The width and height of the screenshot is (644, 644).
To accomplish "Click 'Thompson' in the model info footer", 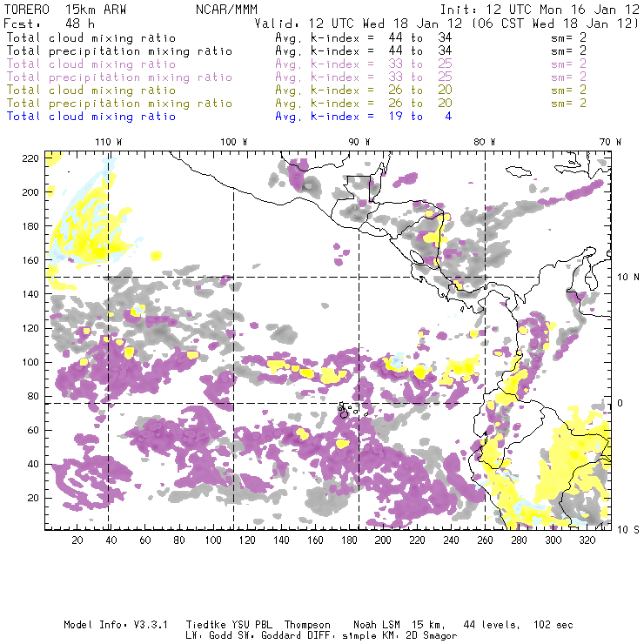I will [x=307, y=625].
